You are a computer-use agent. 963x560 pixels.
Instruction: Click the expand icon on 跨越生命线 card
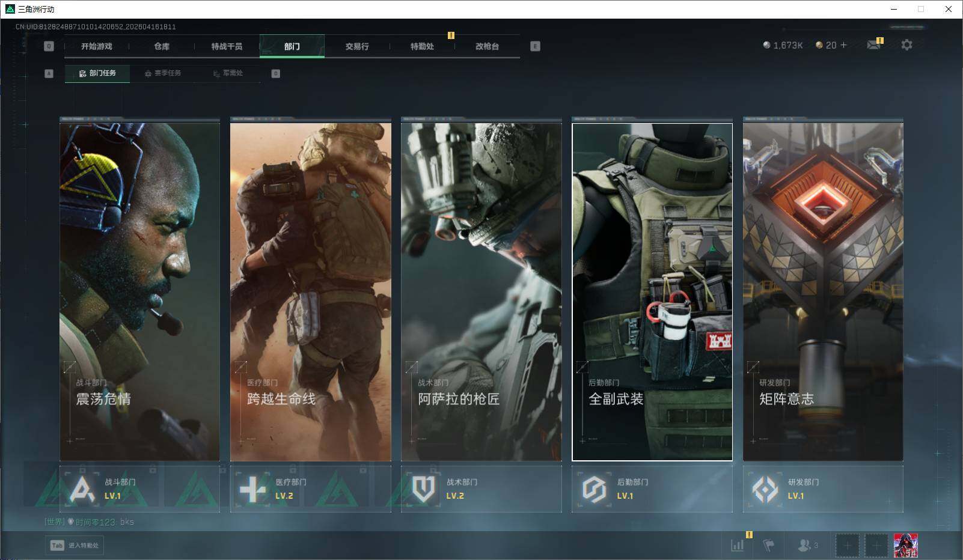[x=240, y=367]
